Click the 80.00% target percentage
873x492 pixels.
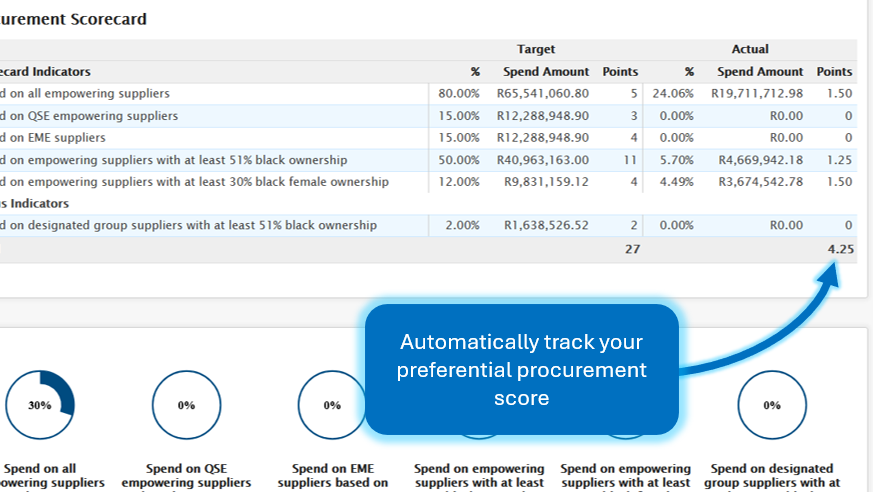click(459, 94)
